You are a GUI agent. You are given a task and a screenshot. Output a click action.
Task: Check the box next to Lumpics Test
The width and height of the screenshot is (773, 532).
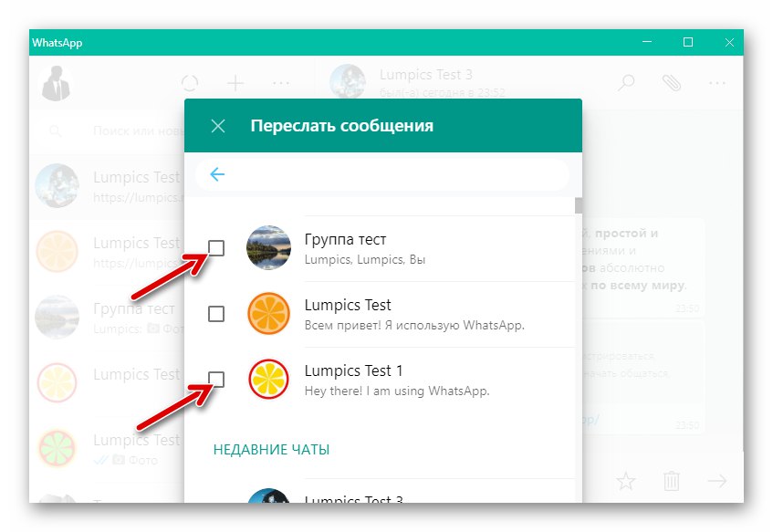tap(216, 314)
